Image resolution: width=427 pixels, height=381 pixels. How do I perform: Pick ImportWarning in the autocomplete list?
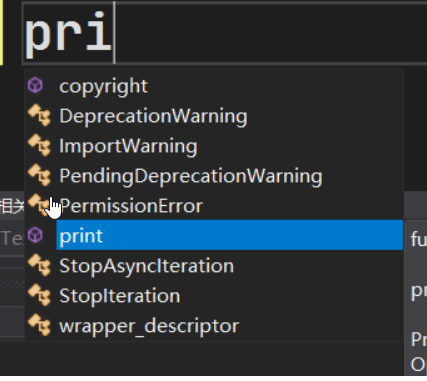click(x=213, y=146)
